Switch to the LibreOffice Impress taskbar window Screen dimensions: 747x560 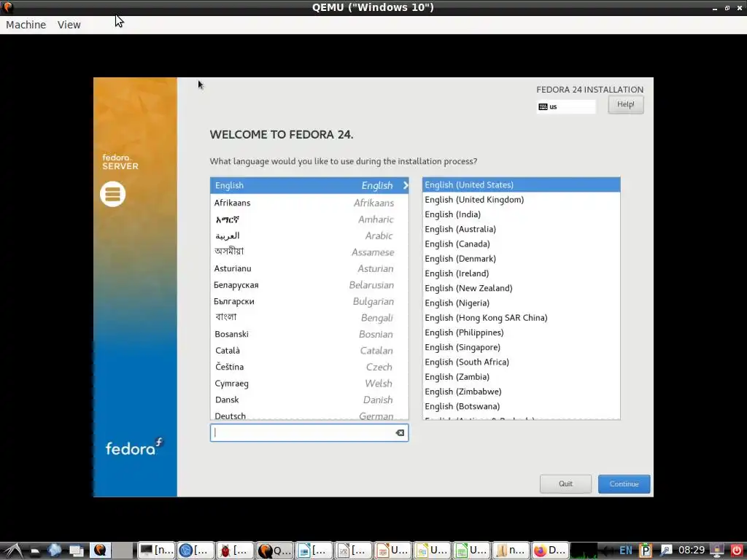(392, 551)
